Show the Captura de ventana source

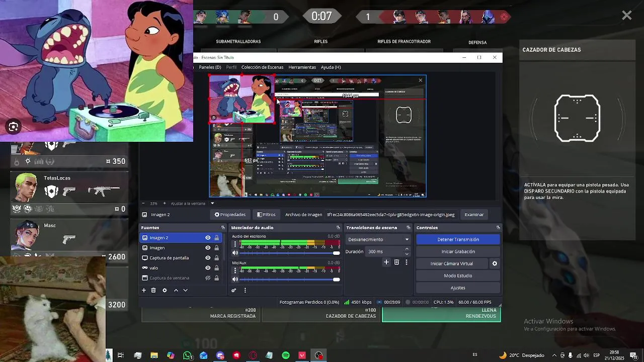[208, 278]
